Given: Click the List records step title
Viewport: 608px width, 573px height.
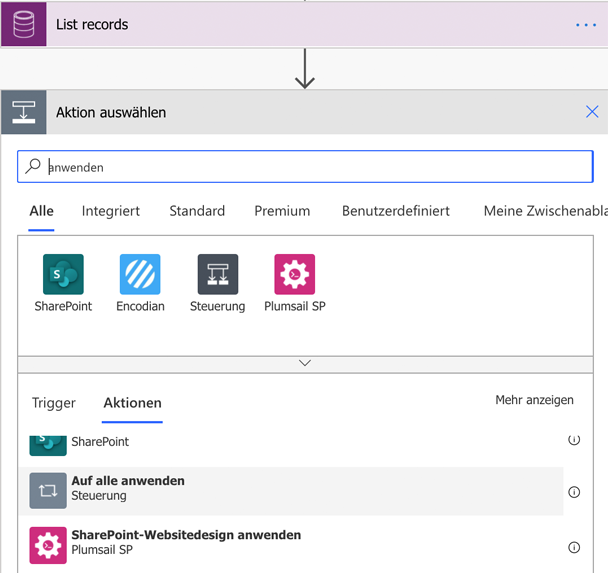Looking at the screenshot, I should click(92, 24).
